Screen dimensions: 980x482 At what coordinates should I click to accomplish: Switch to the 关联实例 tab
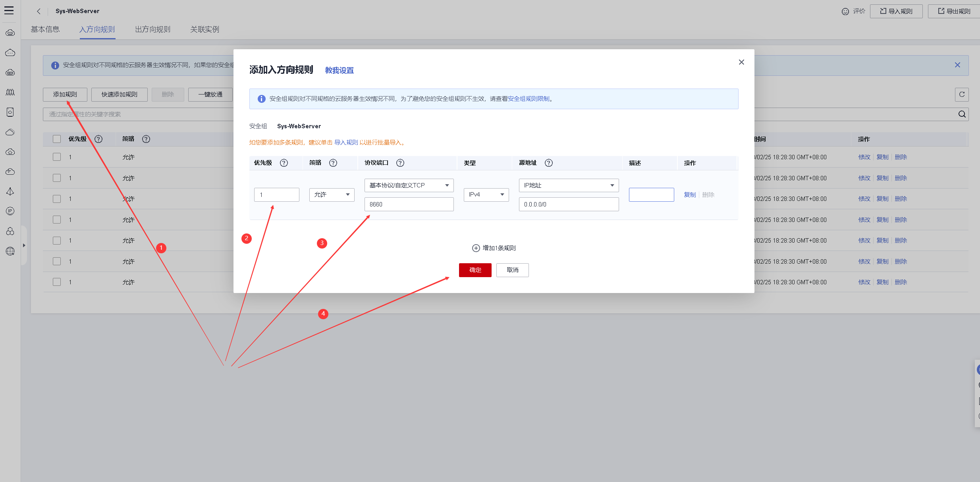pyautogui.click(x=204, y=29)
